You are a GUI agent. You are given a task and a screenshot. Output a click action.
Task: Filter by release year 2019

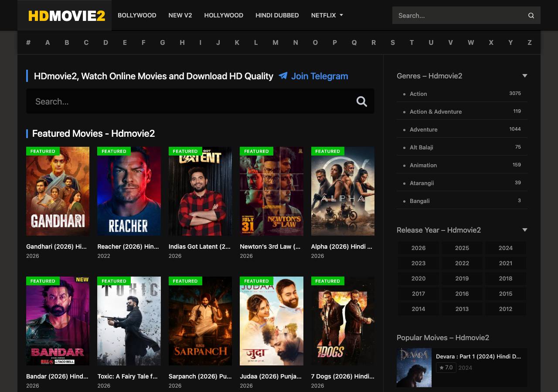(462, 278)
